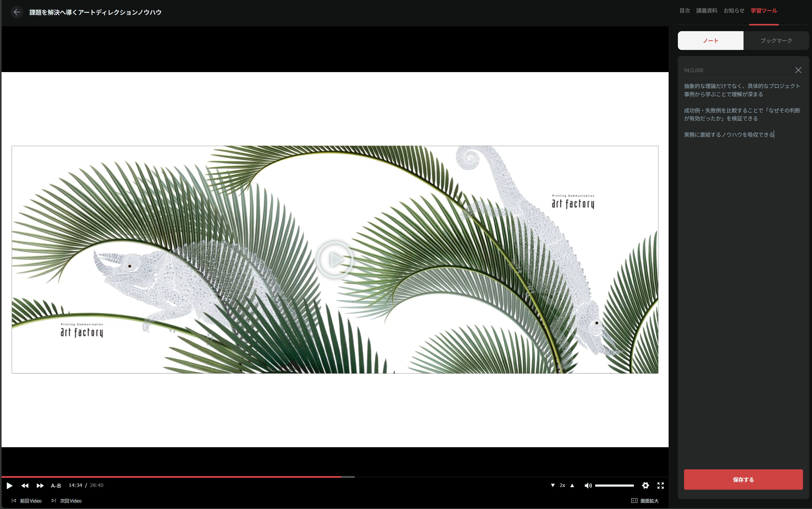Switch to the ノート tab
This screenshot has height=509, width=812.
click(x=710, y=41)
